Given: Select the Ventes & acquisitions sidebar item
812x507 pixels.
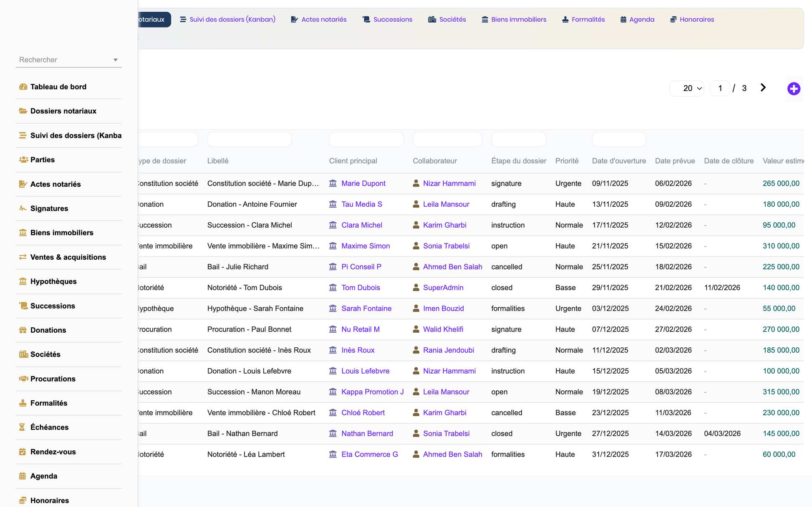Looking at the screenshot, I should (69, 257).
